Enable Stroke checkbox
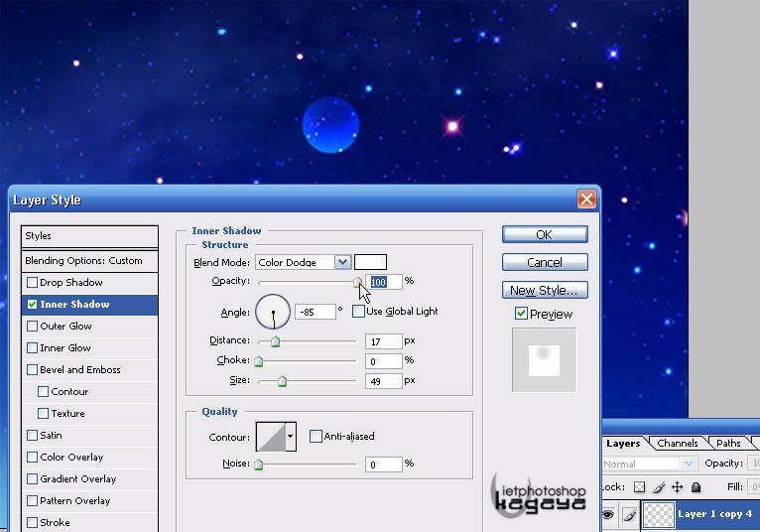760x532 pixels. 32,522
